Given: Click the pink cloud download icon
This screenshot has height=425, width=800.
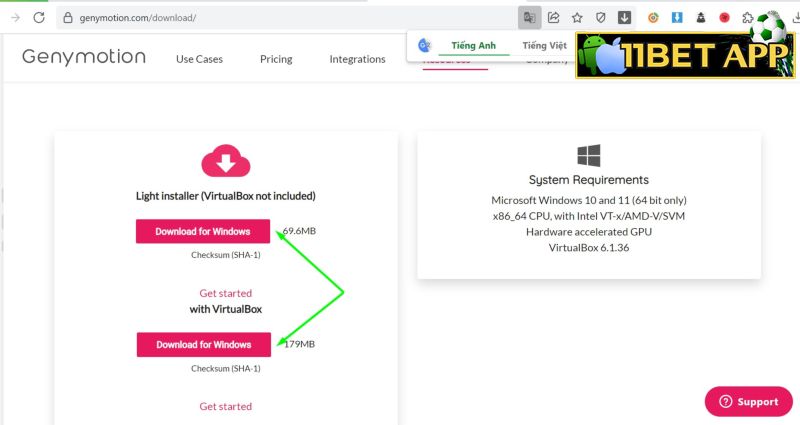Looking at the screenshot, I should pyautogui.click(x=226, y=161).
